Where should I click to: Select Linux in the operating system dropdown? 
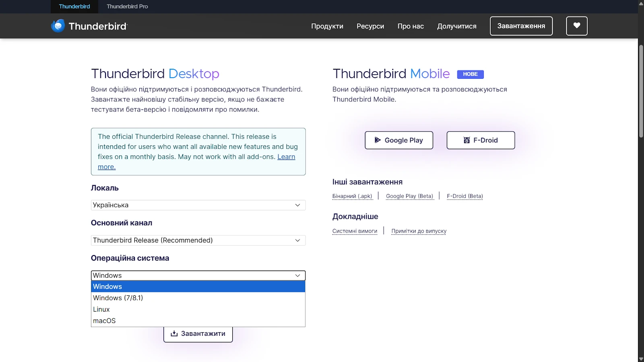click(x=101, y=309)
